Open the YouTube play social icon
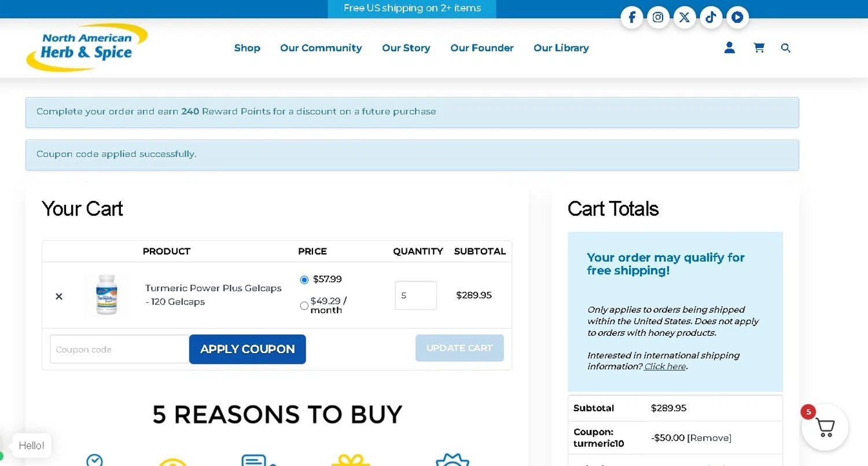The width and height of the screenshot is (868, 466). tap(737, 17)
